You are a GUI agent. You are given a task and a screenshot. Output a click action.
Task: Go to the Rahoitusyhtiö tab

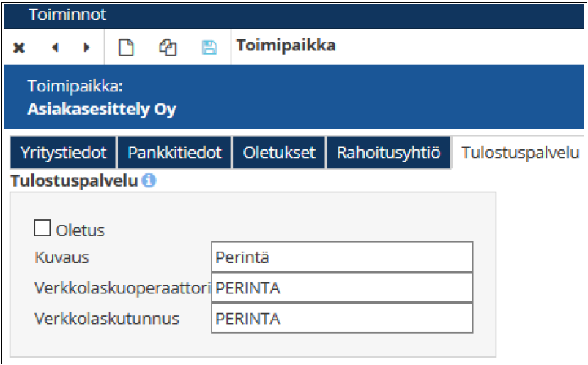click(x=388, y=153)
